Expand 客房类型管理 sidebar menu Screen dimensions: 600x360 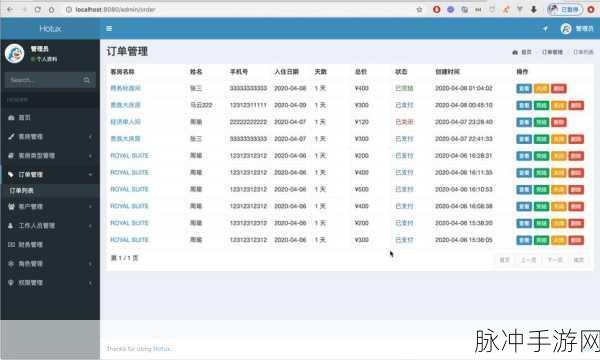tap(50, 156)
